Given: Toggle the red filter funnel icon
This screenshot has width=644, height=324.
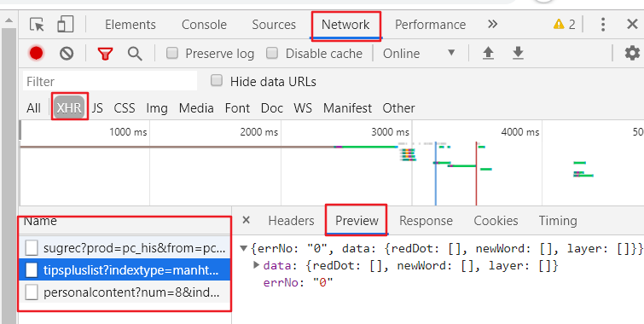Looking at the screenshot, I should [105, 54].
